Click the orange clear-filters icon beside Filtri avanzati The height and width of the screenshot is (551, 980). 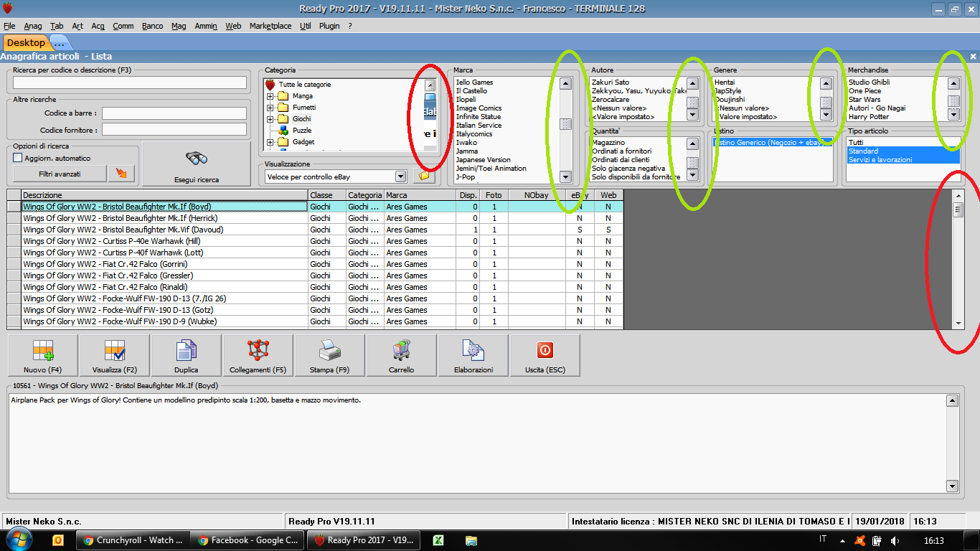(x=121, y=174)
